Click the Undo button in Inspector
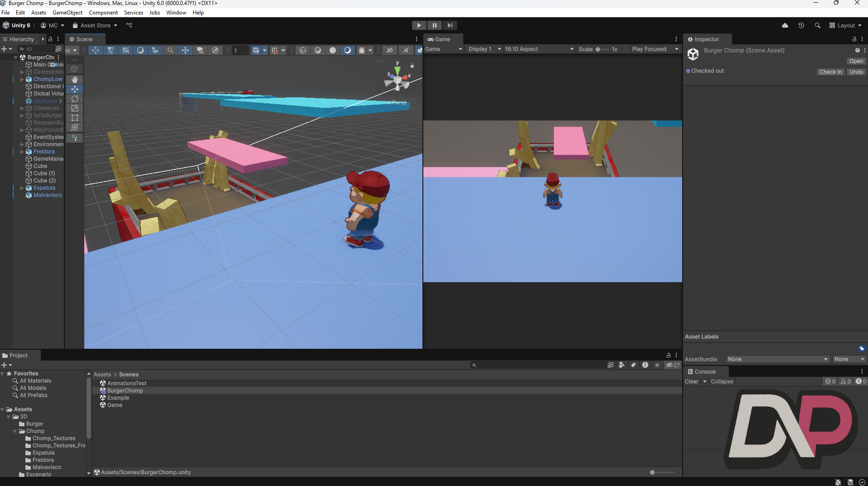The image size is (868, 486). click(856, 72)
